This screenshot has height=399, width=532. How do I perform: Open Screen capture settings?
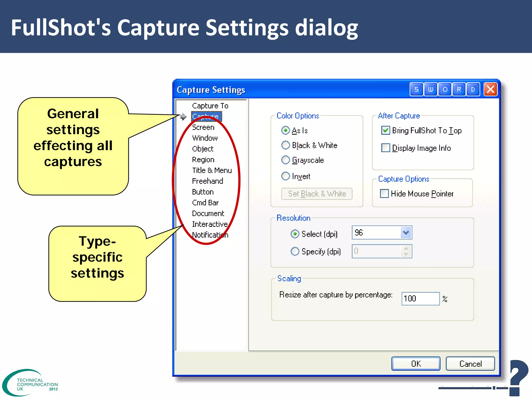[203, 127]
